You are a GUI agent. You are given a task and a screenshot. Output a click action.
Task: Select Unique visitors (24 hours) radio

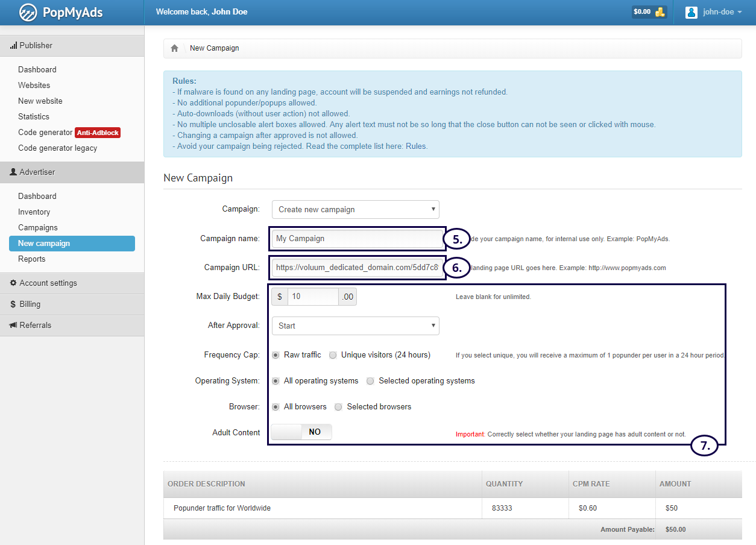click(333, 355)
